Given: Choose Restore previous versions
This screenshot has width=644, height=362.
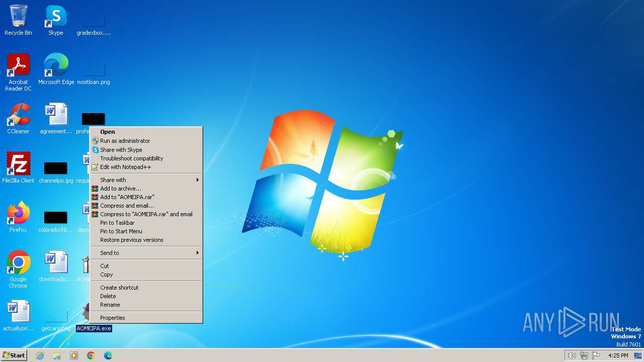Looking at the screenshot, I should pos(146,240).
